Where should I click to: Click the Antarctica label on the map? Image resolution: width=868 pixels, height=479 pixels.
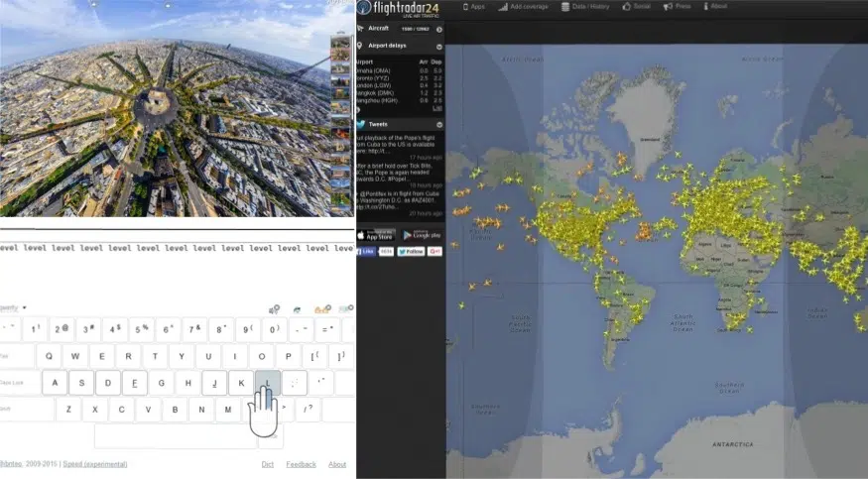point(732,444)
